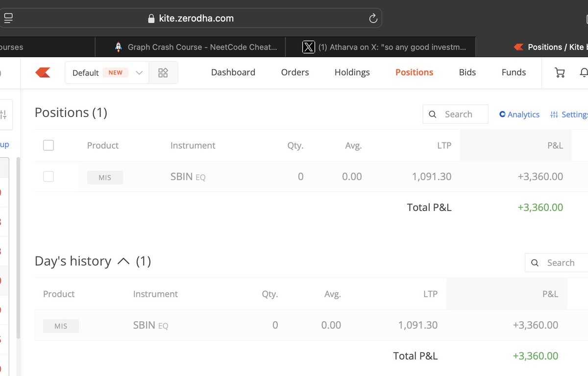Open the Dashboard menu item
The width and height of the screenshot is (588, 376).
click(x=233, y=72)
